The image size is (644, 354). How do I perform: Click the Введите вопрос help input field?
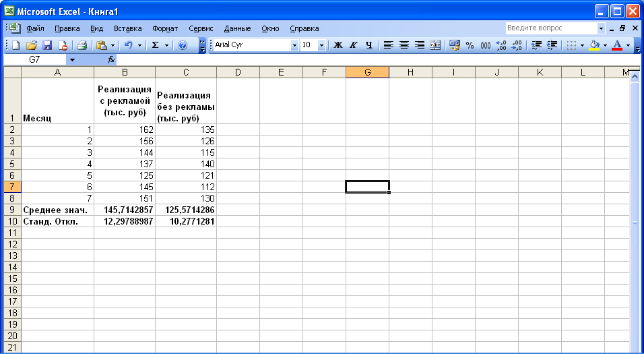[551, 28]
